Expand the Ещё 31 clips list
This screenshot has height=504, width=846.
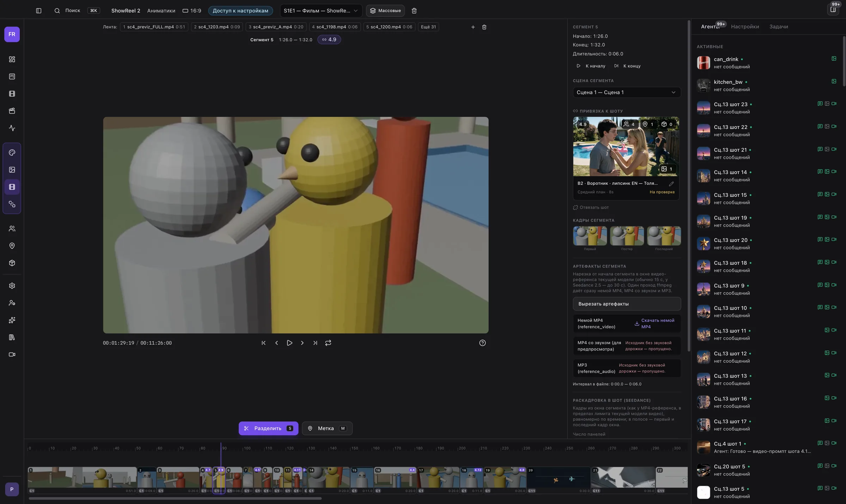tap(428, 27)
